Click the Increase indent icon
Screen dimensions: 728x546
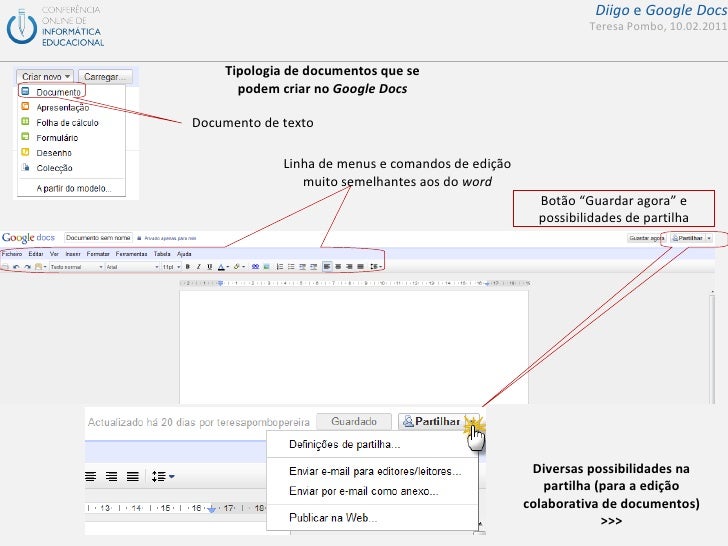click(x=313, y=266)
